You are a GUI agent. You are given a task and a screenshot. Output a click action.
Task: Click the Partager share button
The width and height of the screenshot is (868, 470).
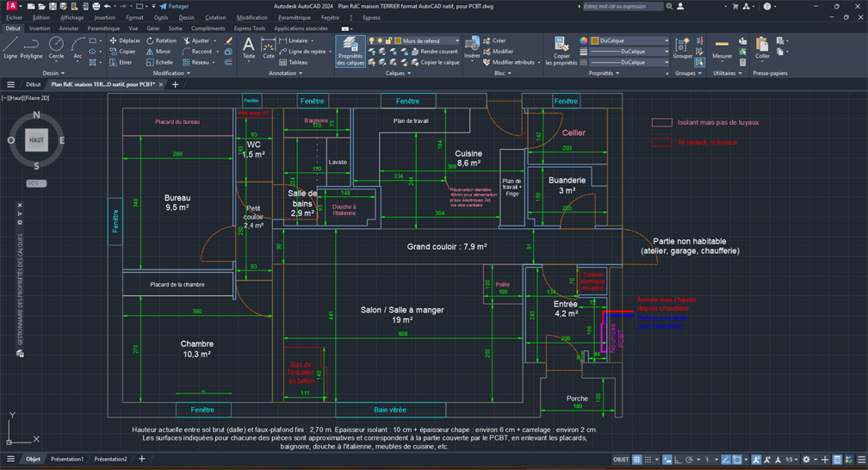[x=174, y=6]
